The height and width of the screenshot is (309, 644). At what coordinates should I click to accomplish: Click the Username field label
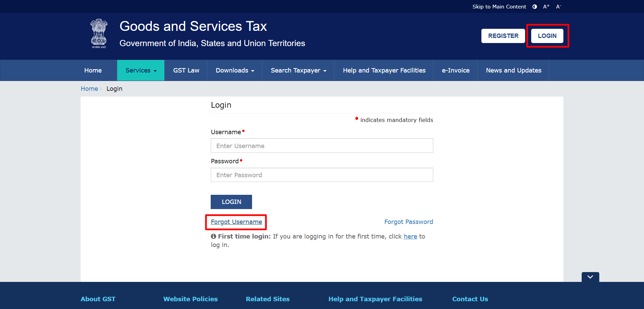click(226, 132)
